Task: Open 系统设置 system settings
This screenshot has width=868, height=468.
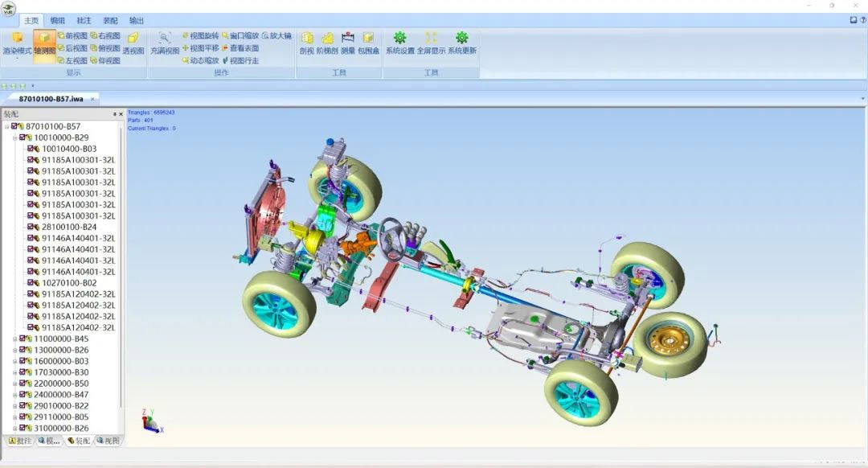Action: click(399, 43)
